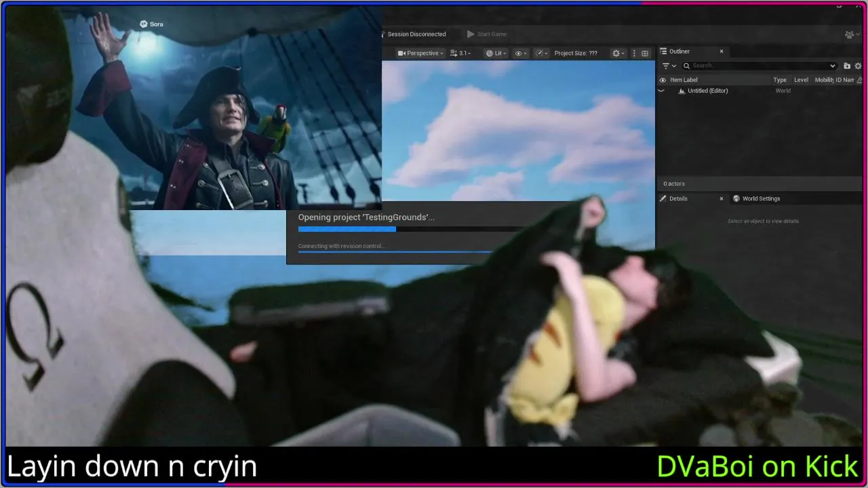
Task: Click the 0 actors status text
Action: click(674, 184)
